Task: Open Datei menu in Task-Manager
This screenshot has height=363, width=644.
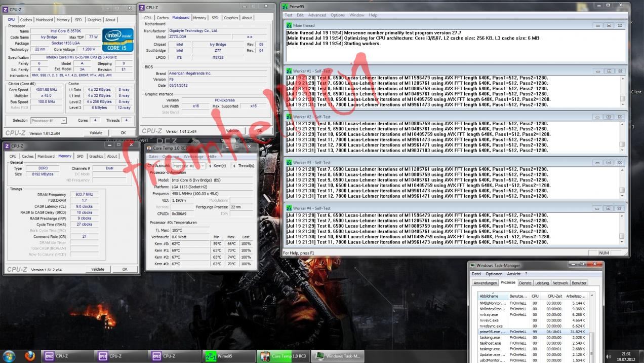Action: pos(476,274)
